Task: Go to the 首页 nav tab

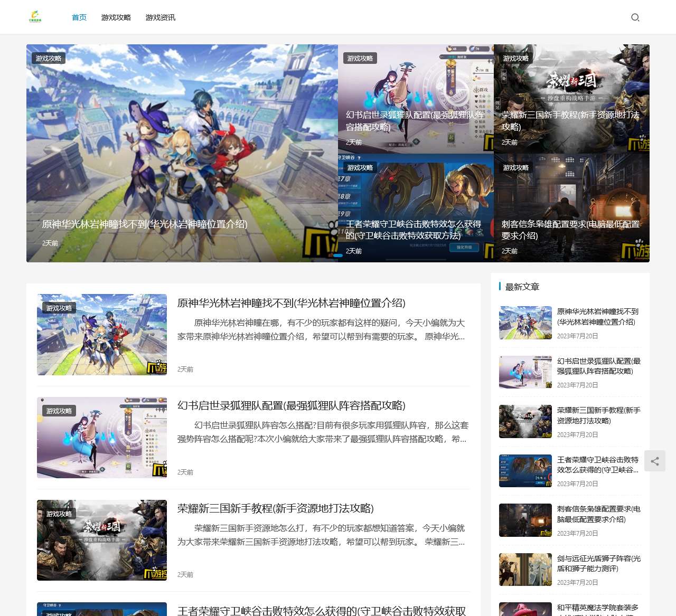Action: point(79,17)
